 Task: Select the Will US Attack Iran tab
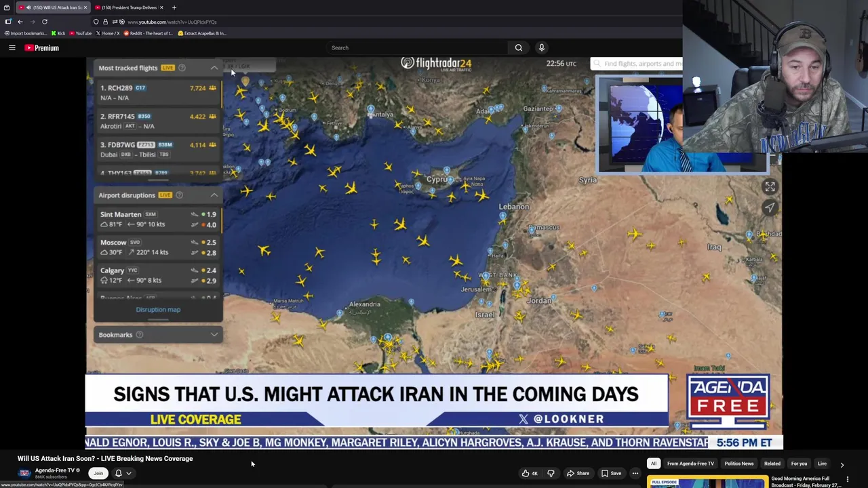pyautogui.click(x=53, y=7)
